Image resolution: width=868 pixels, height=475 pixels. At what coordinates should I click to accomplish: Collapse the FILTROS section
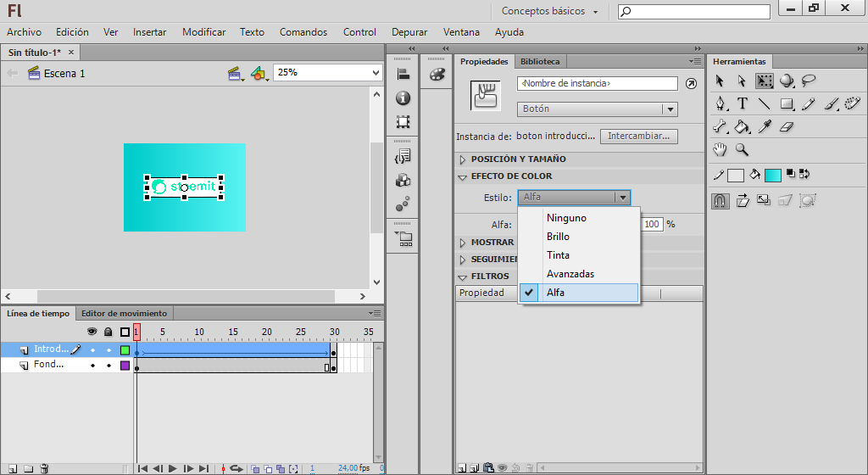tap(463, 277)
